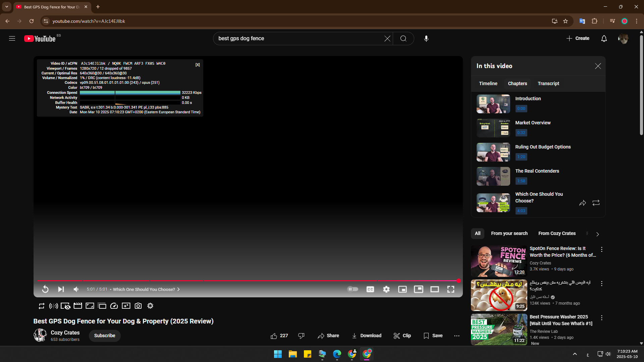Click the resize player frame icon
Image resolution: width=644 pixels, height=362 pixels.
90,306
